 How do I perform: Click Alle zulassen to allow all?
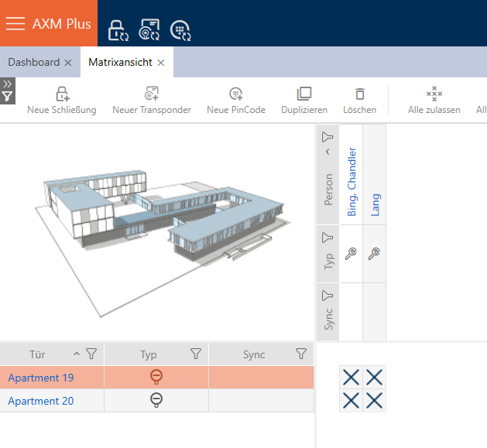(x=434, y=101)
